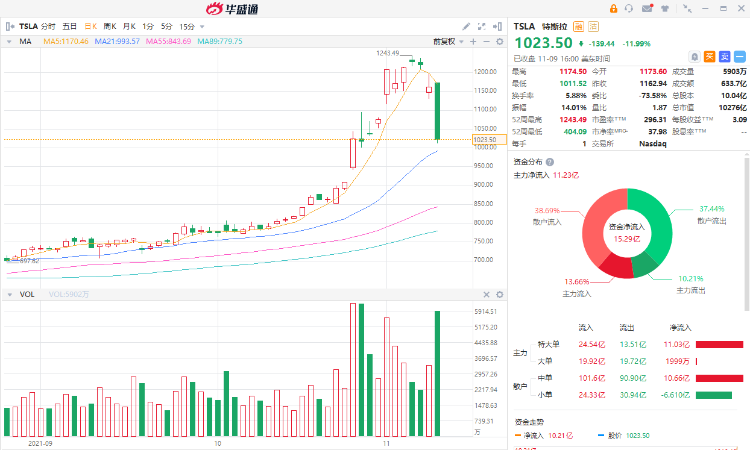Close the VOL indicator panel
750x450 pixels.
486,295
